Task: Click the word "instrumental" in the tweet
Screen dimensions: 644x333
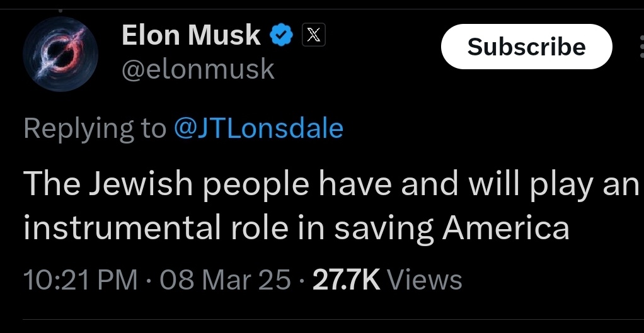Action: click(x=122, y=228)
